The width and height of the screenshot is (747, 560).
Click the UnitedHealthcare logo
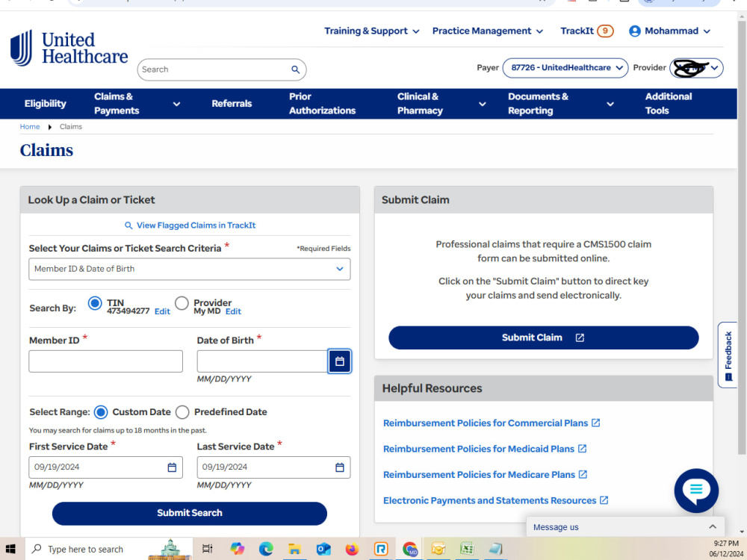[69, 48]
